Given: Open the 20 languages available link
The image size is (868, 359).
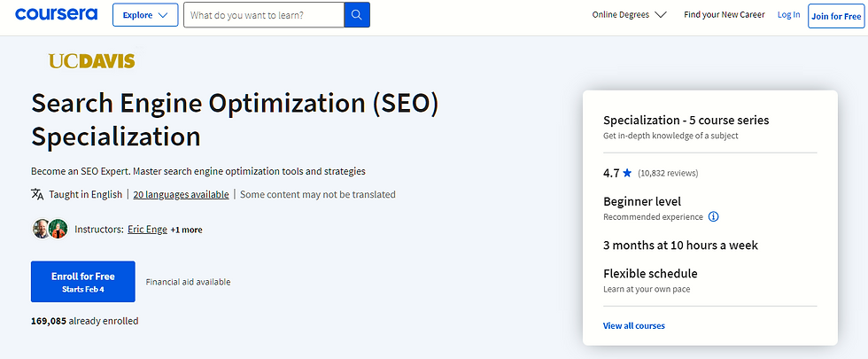Looking at the screenshot, I should (x=181, y=194).
